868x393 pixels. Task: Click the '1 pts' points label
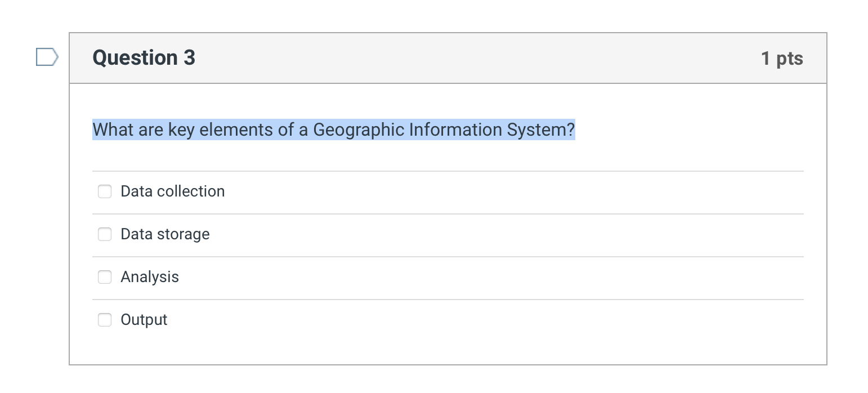coord(782,58)
